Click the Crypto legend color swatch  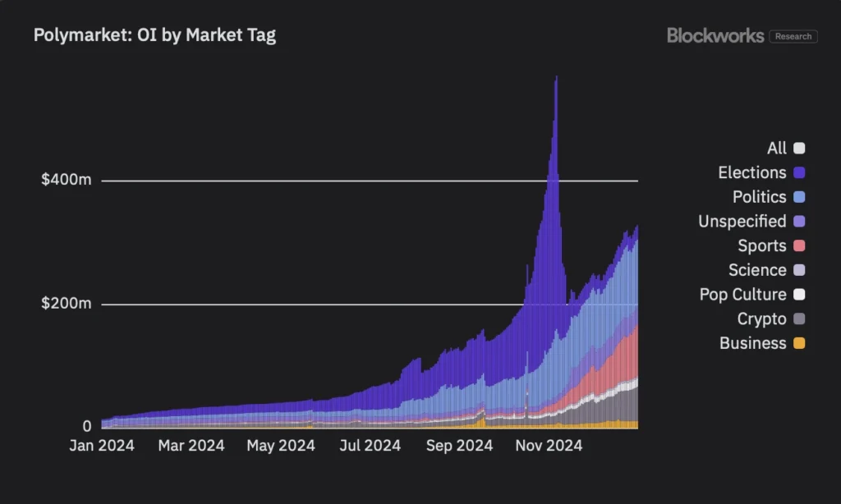[799, 319]
